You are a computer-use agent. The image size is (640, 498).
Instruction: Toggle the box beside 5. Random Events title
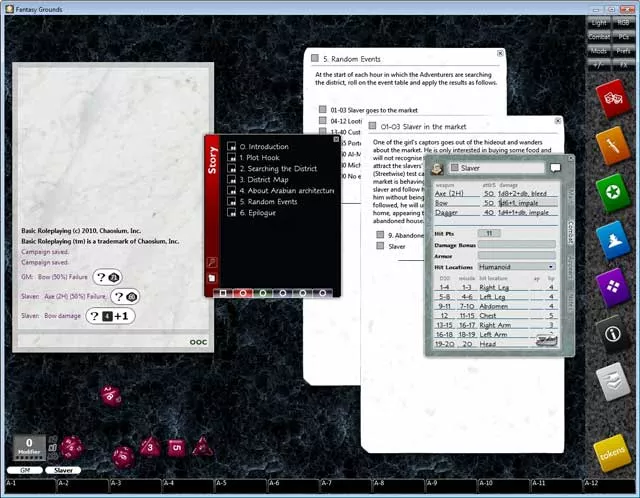(x=315, y=58)
